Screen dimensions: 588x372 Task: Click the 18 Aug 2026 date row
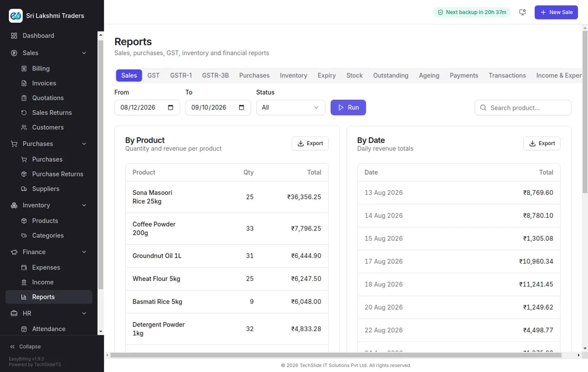point(459,284)
